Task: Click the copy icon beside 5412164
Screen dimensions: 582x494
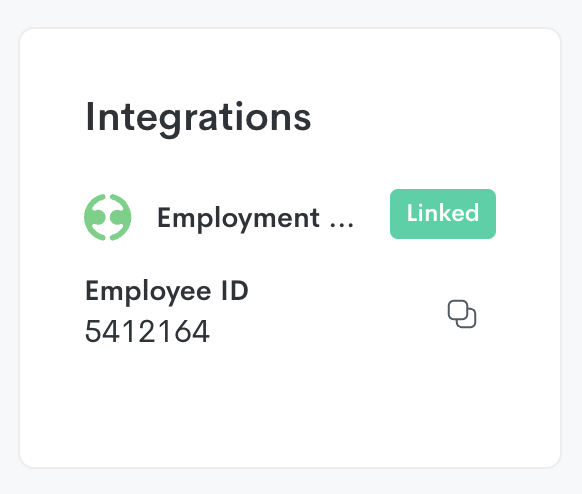Action: tap(462, 314)
